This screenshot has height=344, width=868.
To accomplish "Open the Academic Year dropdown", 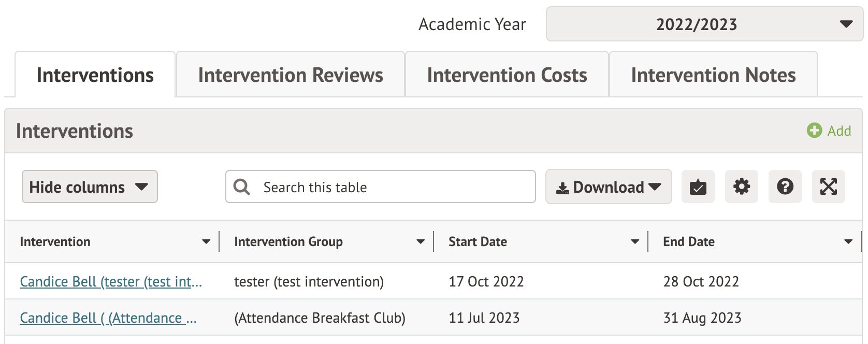I will pyautogui.click(x=704, y=24).
